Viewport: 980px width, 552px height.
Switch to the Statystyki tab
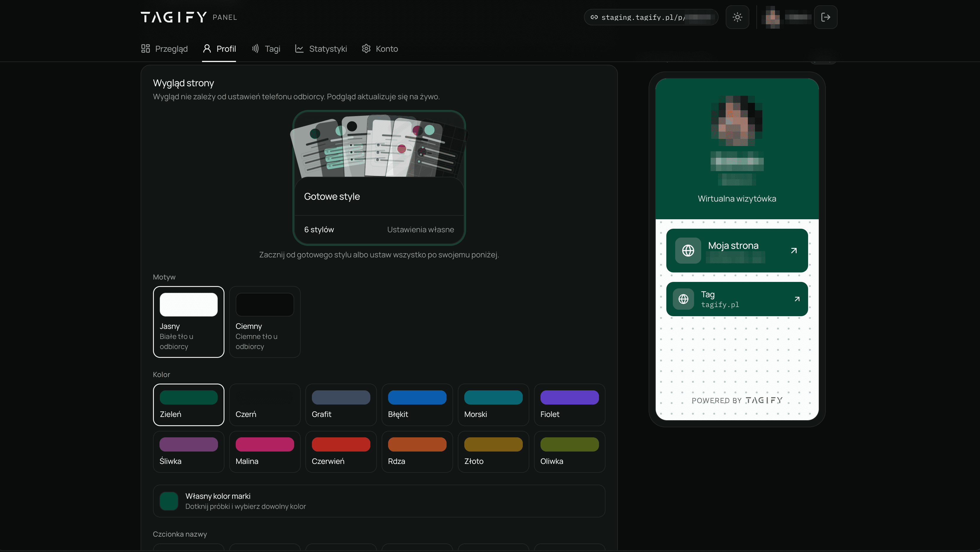coord(321,49)
